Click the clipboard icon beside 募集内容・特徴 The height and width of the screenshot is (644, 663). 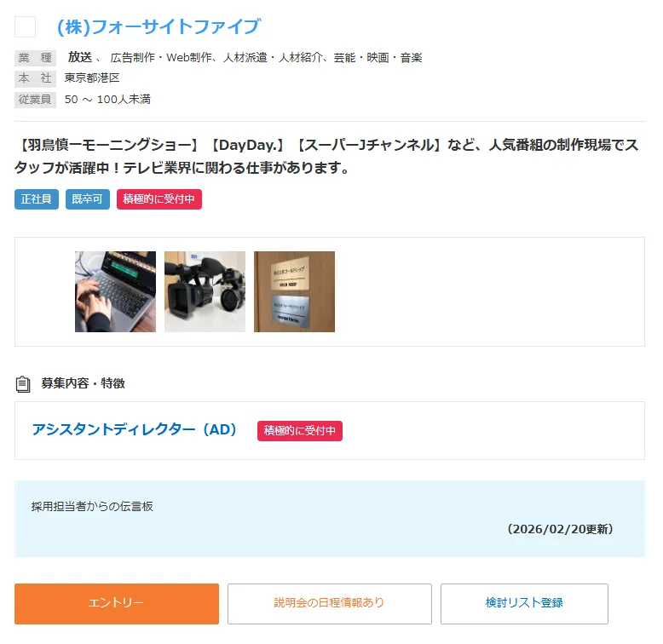pyautogui.click(x=23, y=384)
